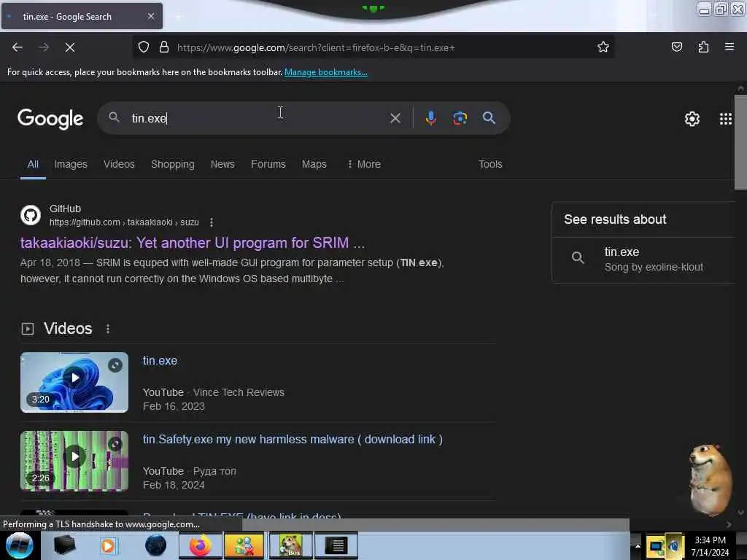Click inside the Google search input field

[258, 118]
